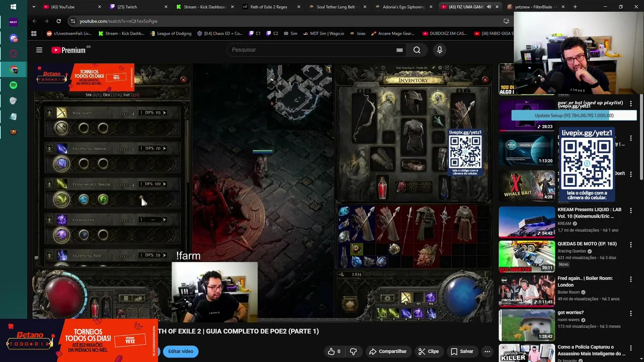Open a new browser tab with plus
This screenshot has height=362, width=644.
575,7
